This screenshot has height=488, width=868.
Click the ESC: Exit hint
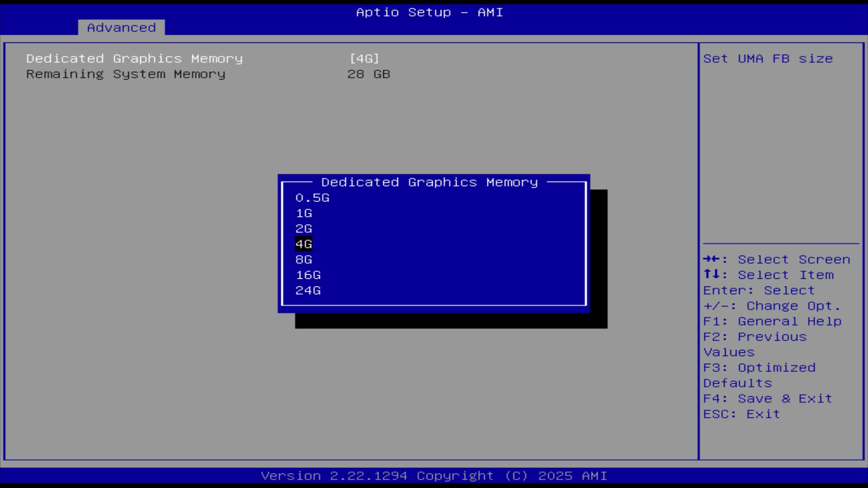click(x=741, y=414)
